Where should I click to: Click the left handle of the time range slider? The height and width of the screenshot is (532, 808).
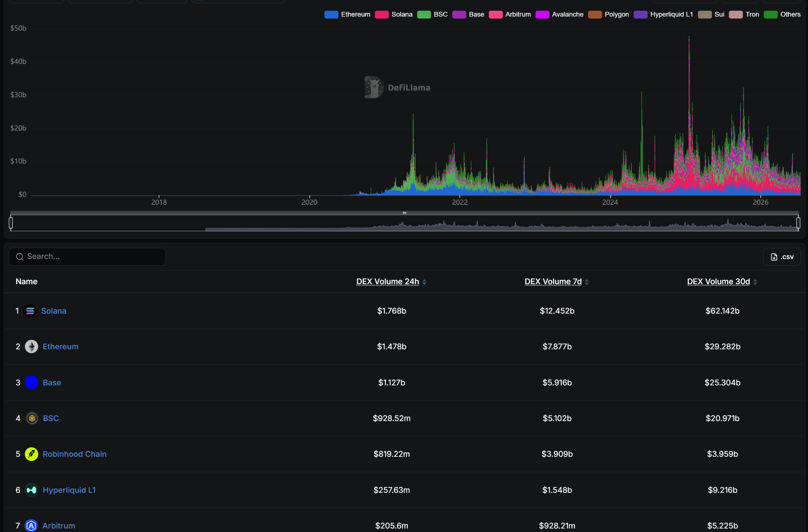point(11,223)
